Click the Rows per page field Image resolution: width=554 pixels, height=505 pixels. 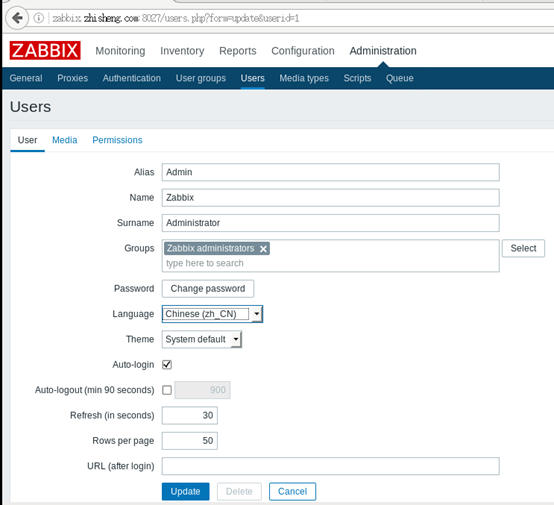point(190,441)
